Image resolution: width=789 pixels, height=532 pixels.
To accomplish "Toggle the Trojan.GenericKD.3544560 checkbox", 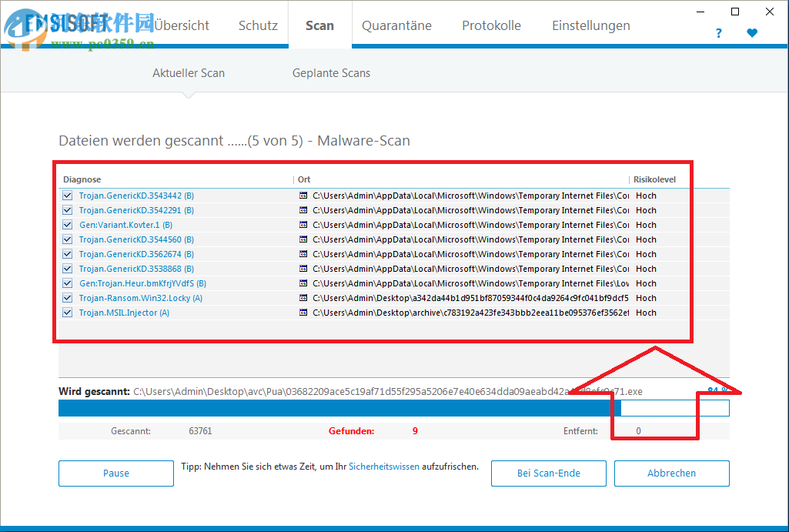I will pyautogui.click(x=66, y=239).
